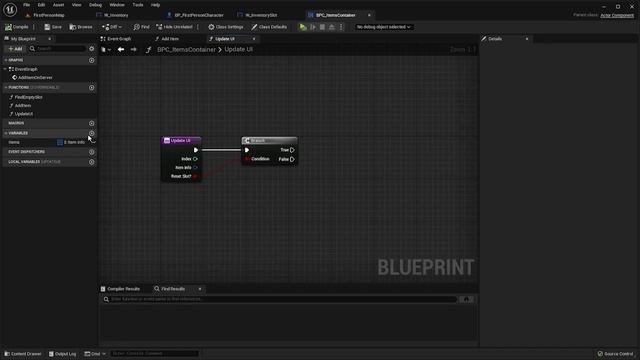Collapse the EventGraph tree item
The image size is (640, 360).
[x=5, y=69]
